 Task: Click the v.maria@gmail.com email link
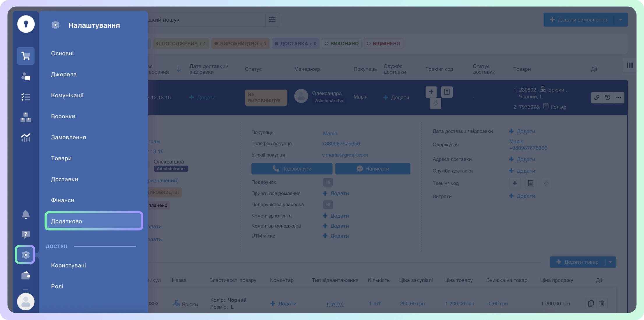tap(345, 155)
